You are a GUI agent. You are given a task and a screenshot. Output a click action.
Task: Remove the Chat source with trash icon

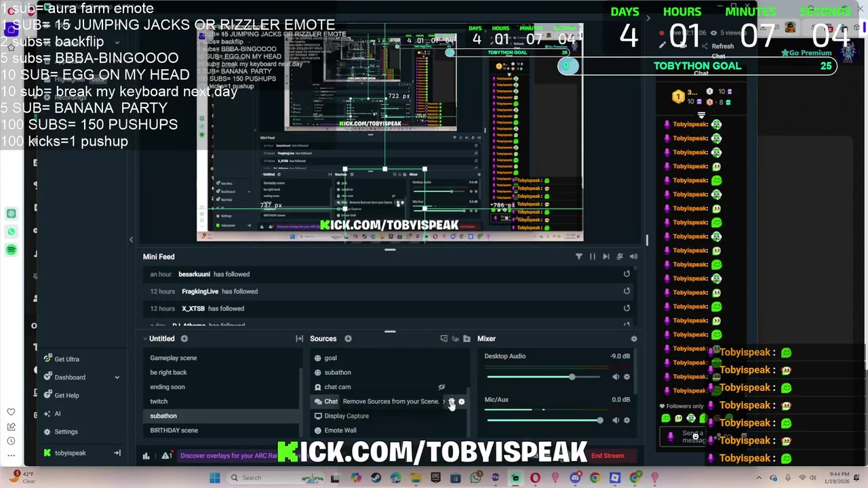coord(451,401)
